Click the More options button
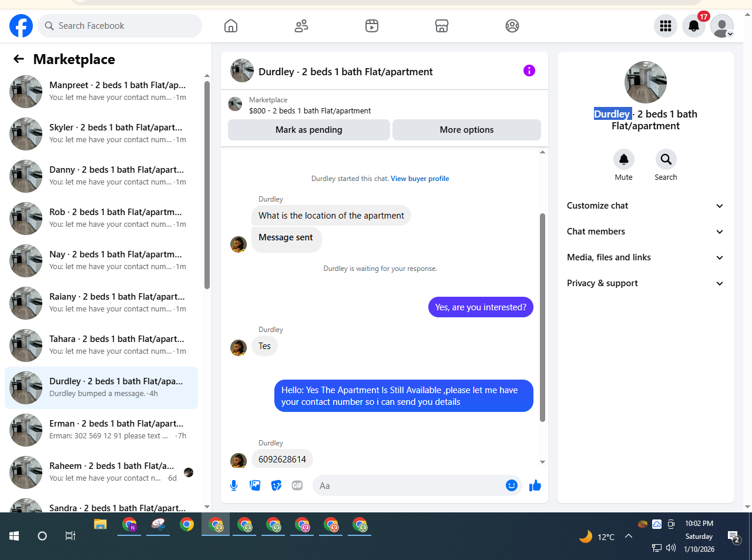The width and height of the screenshot is (752, 560). point(466,130)
